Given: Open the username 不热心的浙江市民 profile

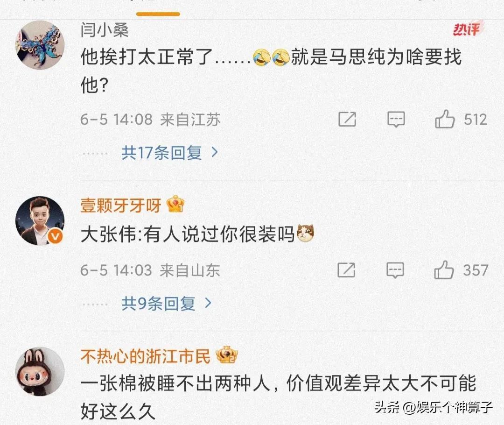Looking at the screenshot, I should tap(145, 356).
